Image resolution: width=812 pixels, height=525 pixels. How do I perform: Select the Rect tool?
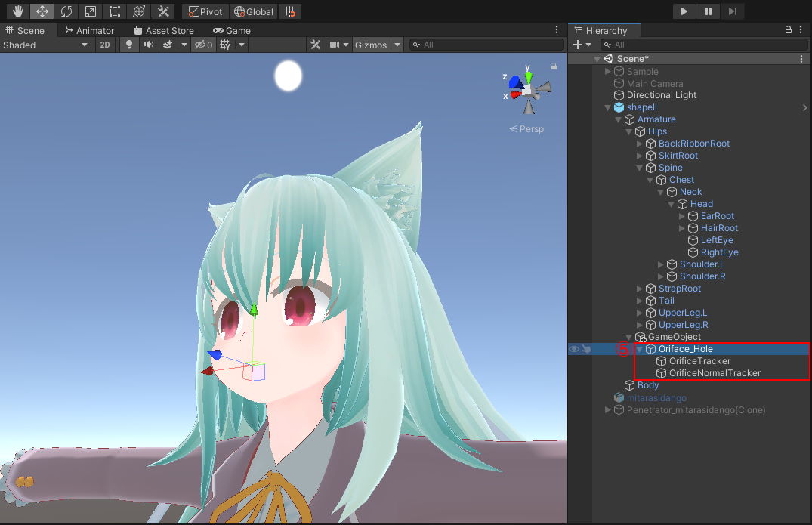[114, 11]
